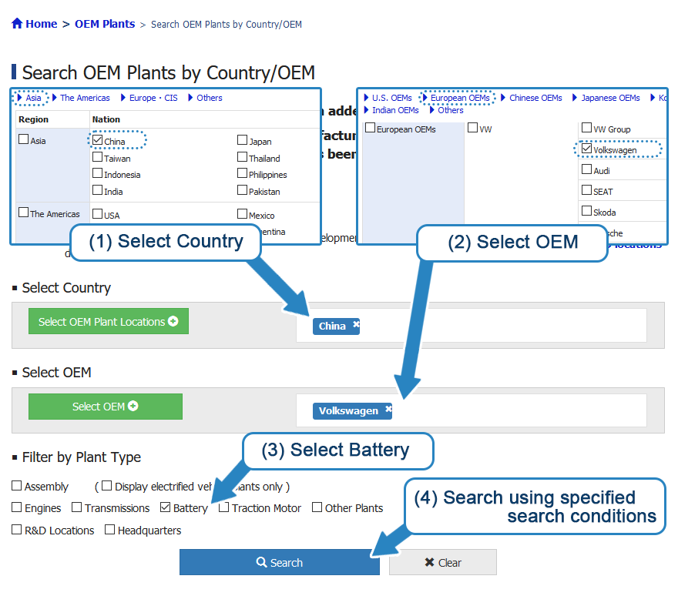Screen dimensions: 678x616
Task: Check the VW checkbox
Action: click(x=472, y=128)
